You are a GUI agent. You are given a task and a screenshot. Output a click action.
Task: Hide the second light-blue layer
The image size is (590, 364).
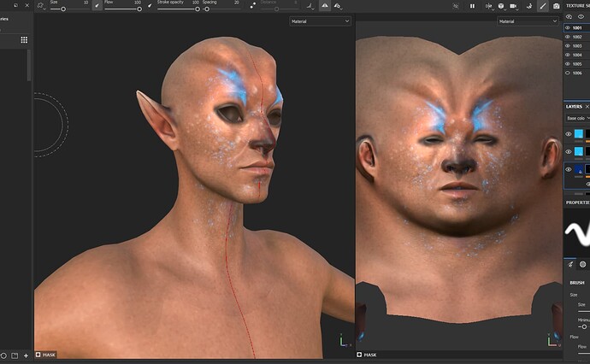pyautogui.click(x=568, y=151)
